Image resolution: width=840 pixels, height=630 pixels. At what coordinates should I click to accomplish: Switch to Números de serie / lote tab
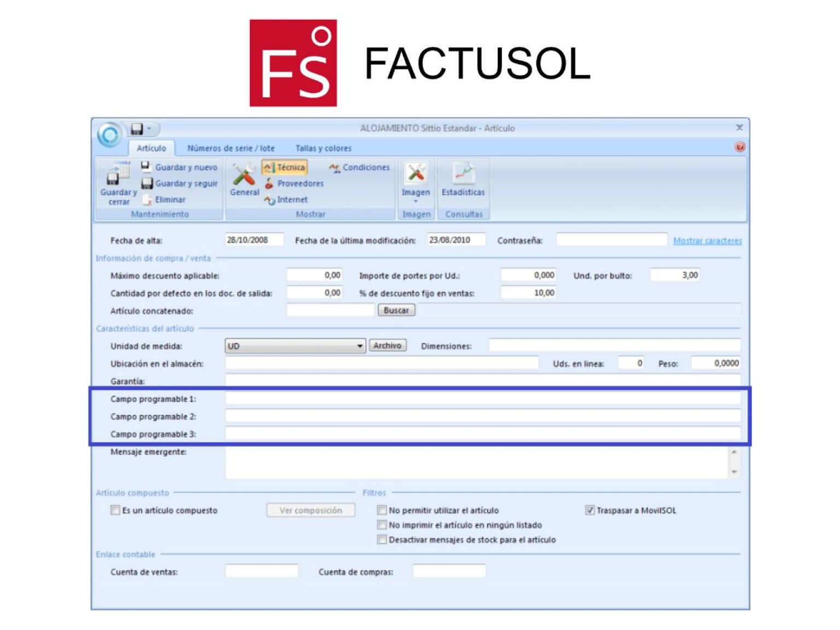231,148
